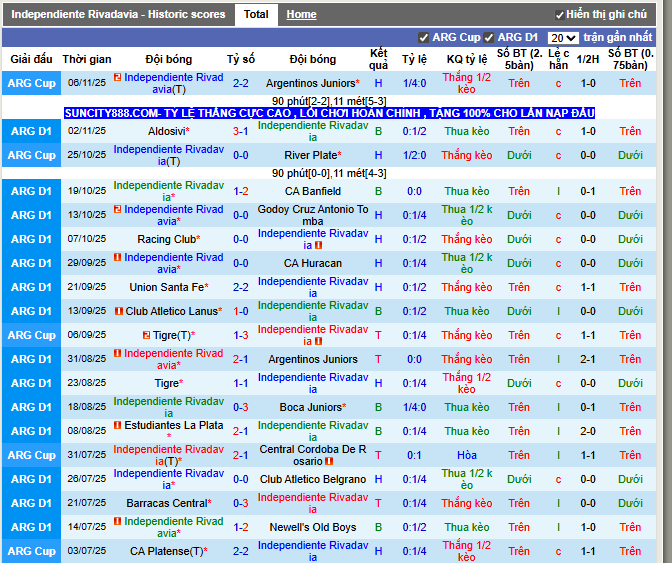
Task: Open Newell's Old Boys team link
Action: coord(313,527)
